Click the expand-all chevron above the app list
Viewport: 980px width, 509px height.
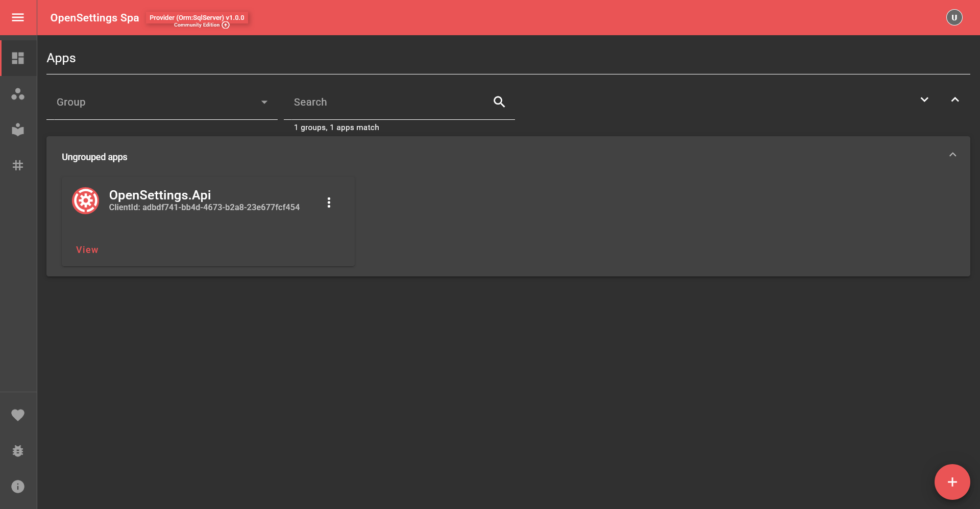click(924, 99)
